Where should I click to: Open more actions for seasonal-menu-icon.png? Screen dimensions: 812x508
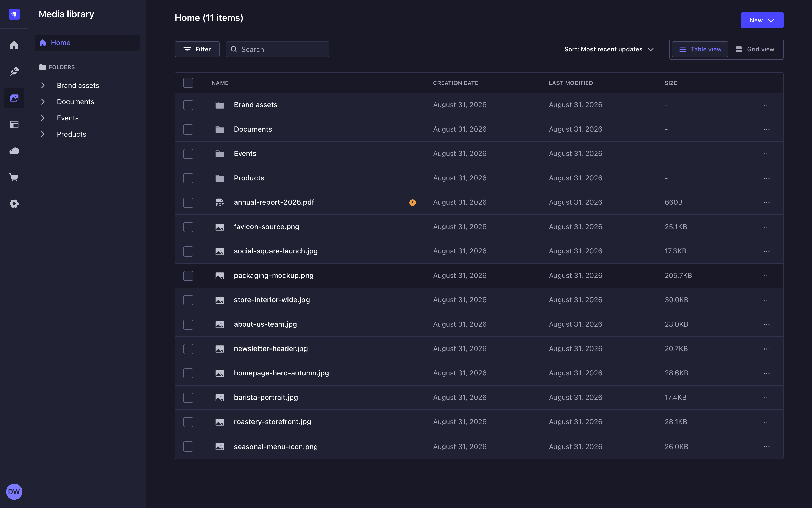click(767, 447)
